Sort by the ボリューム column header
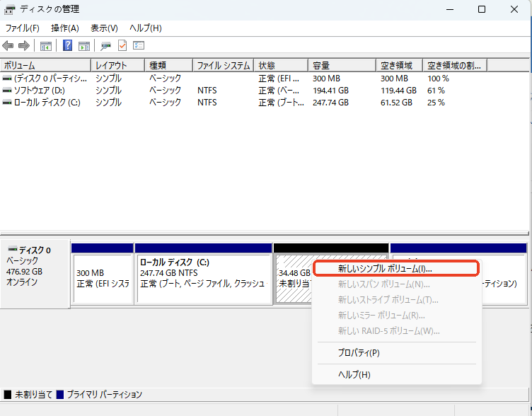 coord(45,66)
